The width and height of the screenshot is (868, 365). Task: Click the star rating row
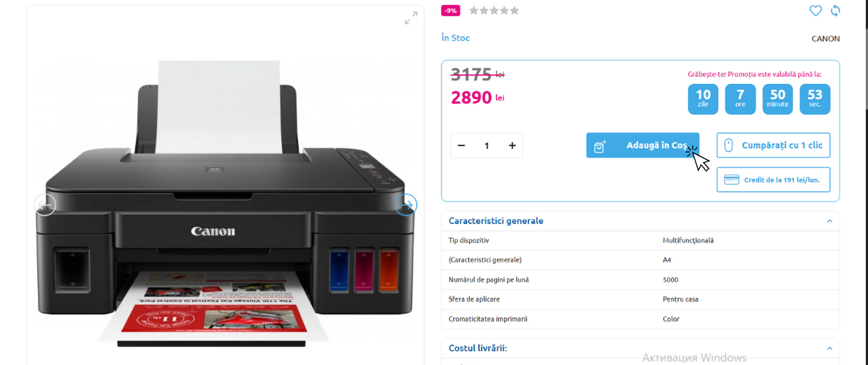495,10
